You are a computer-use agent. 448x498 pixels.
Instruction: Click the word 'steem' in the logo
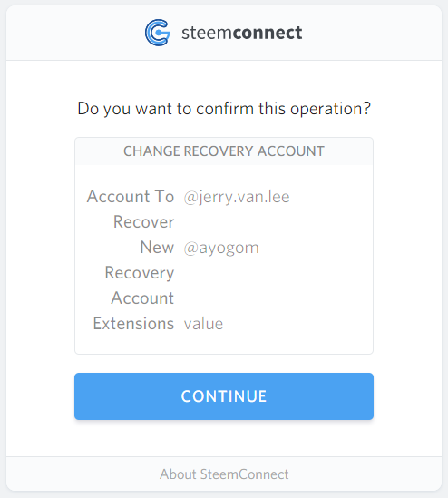207,33
